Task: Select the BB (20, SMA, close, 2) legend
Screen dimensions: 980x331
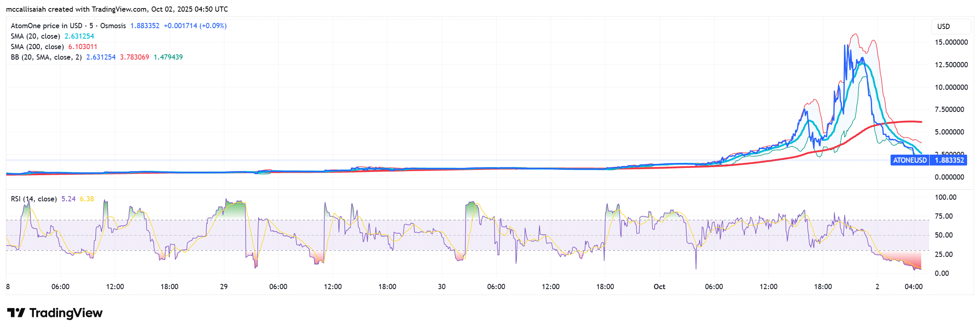Action: 46,57
